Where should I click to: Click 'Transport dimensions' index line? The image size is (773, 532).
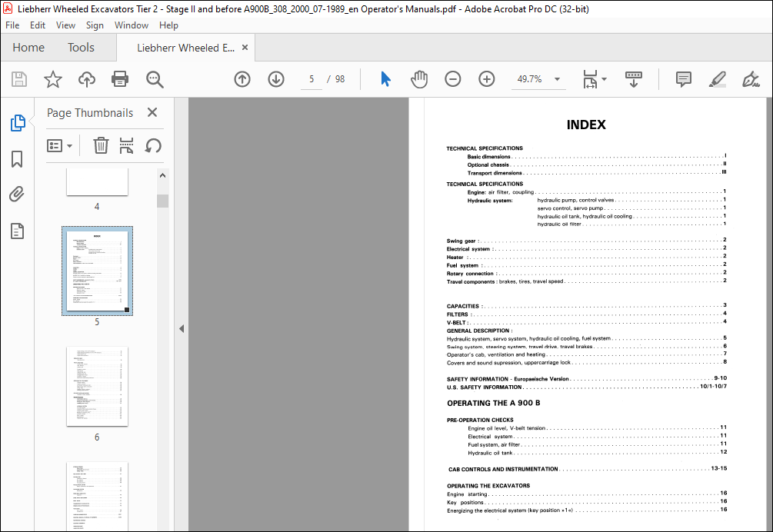tap(597, 173)
